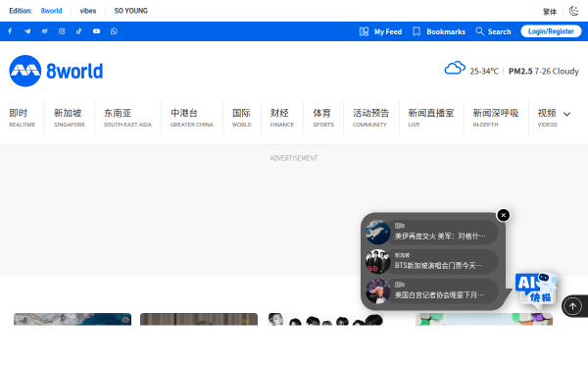Open the 视频 VIDEOS section
The image size is (588, 368).
(547, 118)
